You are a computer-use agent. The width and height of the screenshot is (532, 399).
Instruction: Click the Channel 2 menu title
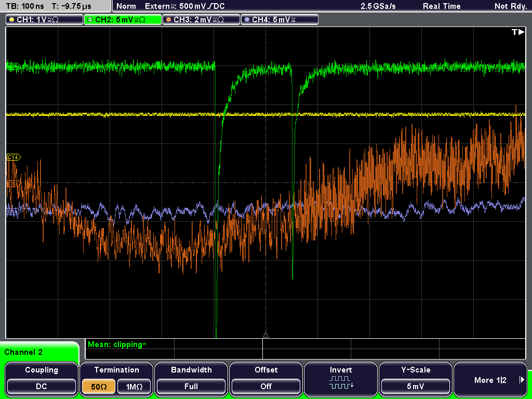(x=23, y=352)
